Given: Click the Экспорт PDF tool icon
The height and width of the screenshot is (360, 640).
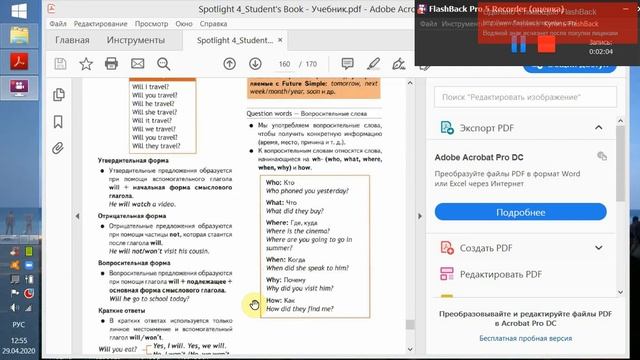Looking at the screenshot, I should pyautogui.click(x=447, y=128).
